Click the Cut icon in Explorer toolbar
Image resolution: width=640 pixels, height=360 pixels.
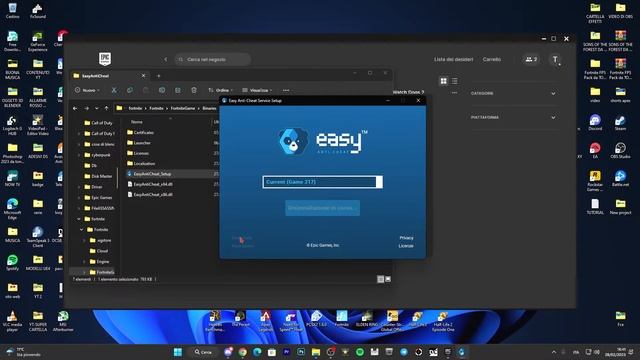coord(114,90)
